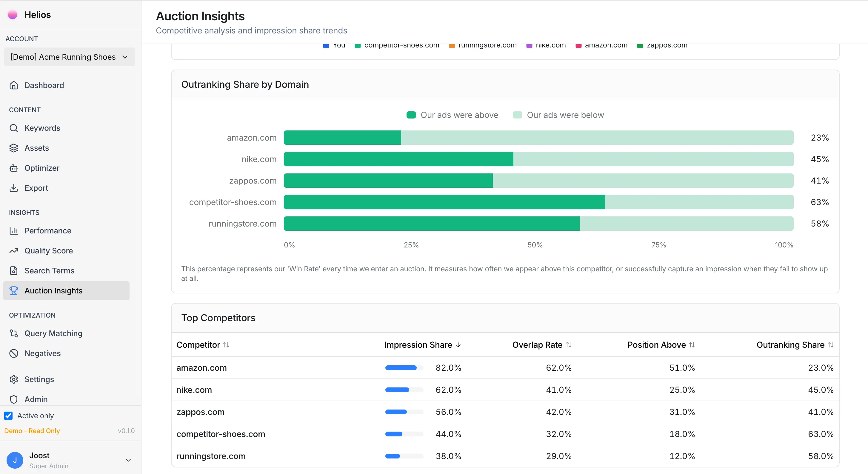This screenshot has height=474, width=868.
Task: Open Quality Score trends
Action: tap(49, 251)
